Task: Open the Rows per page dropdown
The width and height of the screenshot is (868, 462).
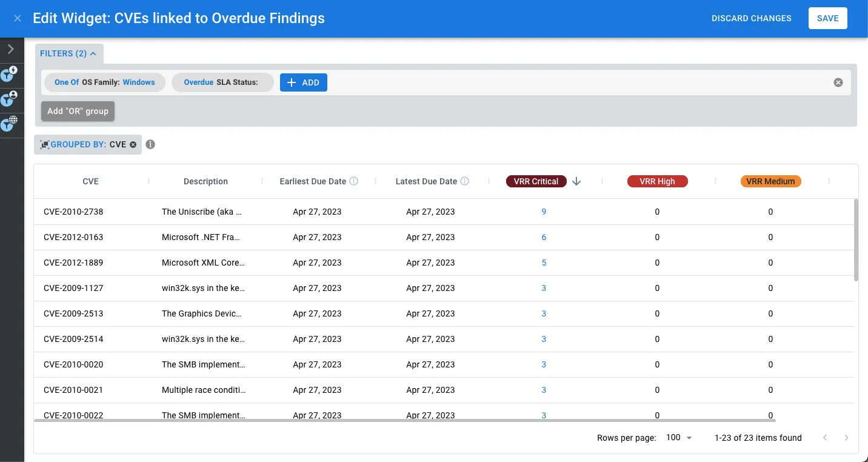Action: (x=679, y=438)
